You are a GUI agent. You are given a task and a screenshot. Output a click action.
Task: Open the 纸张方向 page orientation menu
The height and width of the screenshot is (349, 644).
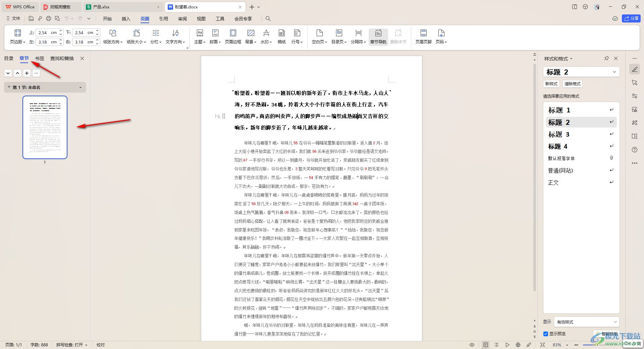(x=113, y=37)
